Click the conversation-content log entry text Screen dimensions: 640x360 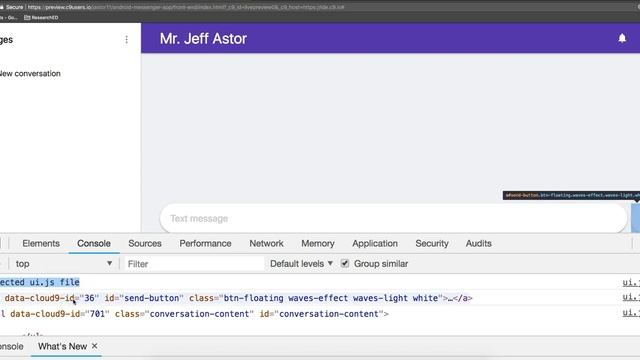click(x=194, y=314)
